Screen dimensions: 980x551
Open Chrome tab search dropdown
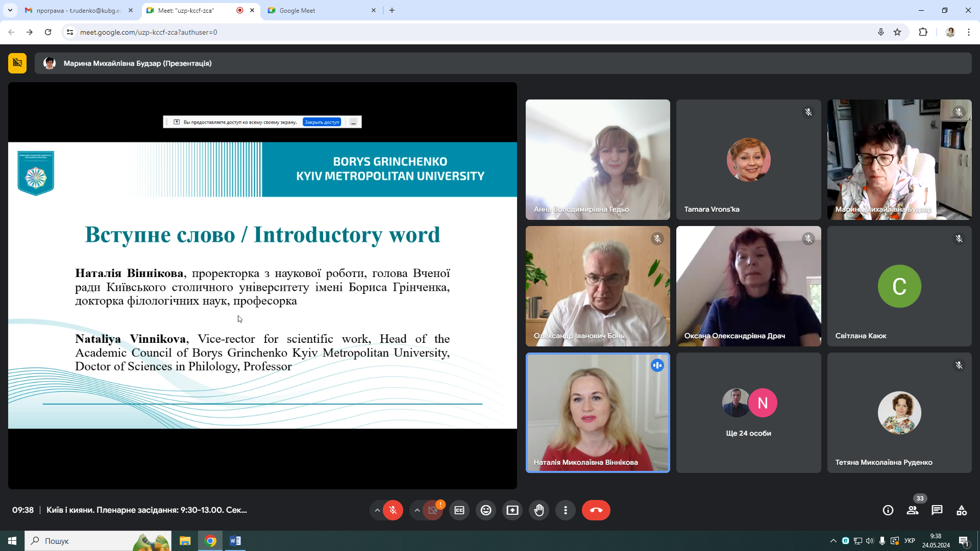pyautogui.click(x=10, y=10)
